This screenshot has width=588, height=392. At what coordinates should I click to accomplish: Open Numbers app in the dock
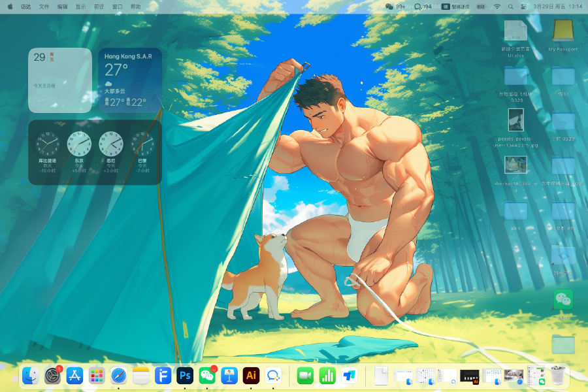(327, 376)
